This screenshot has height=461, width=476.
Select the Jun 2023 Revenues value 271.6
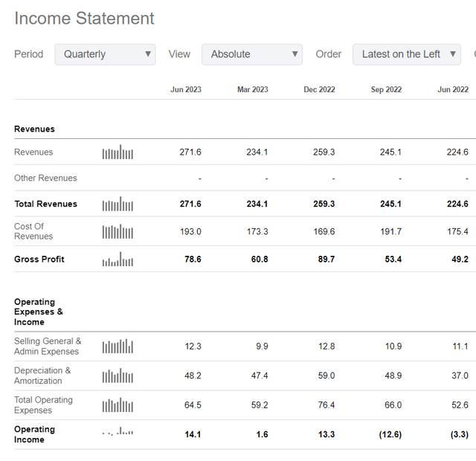(x=190, y=152)
